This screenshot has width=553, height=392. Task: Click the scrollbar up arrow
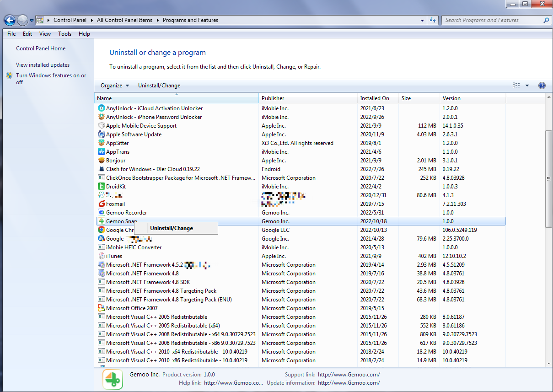click(x=549, y=97)
